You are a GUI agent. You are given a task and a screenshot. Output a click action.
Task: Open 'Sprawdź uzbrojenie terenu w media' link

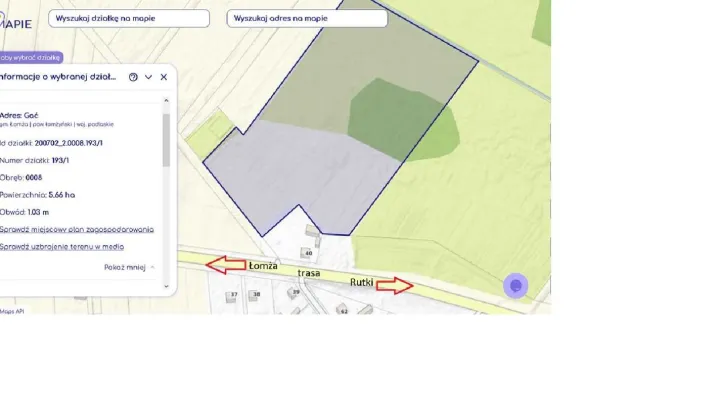click(62, 246)
